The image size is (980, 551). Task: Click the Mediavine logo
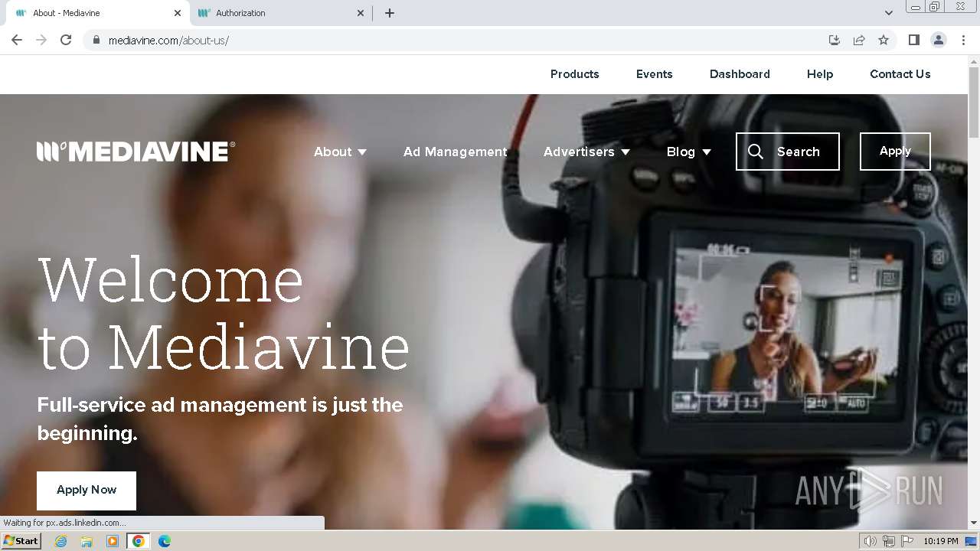136,152
